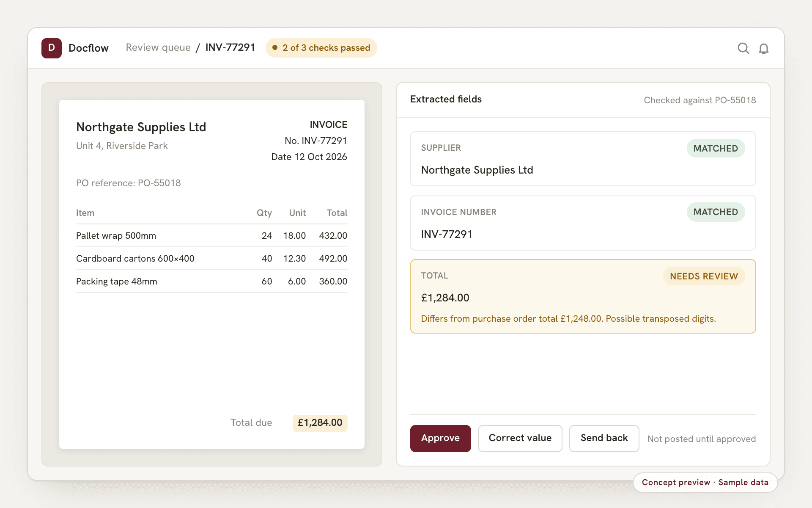
Task: Click the Docflow D logo
Action: point(52,48)
